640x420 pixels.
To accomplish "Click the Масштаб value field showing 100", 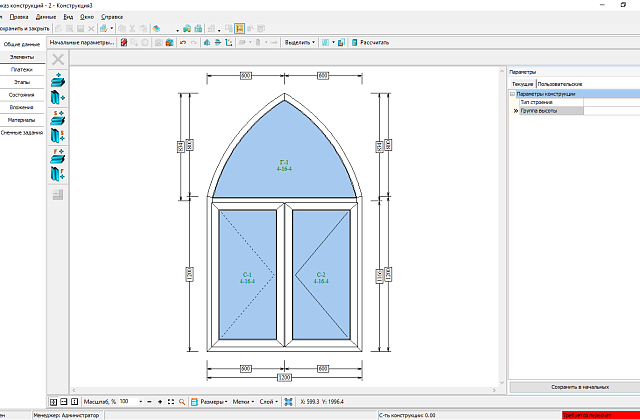I will (x=128, y=402).
